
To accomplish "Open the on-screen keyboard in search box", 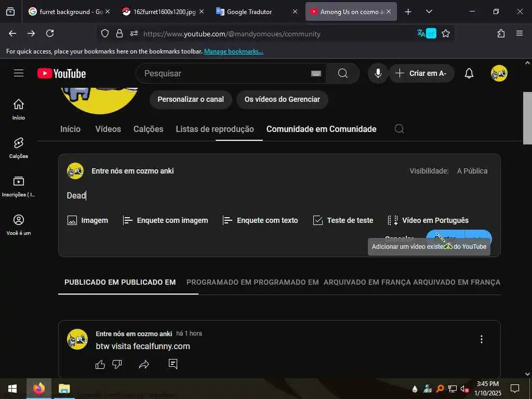I will [316, 73].
